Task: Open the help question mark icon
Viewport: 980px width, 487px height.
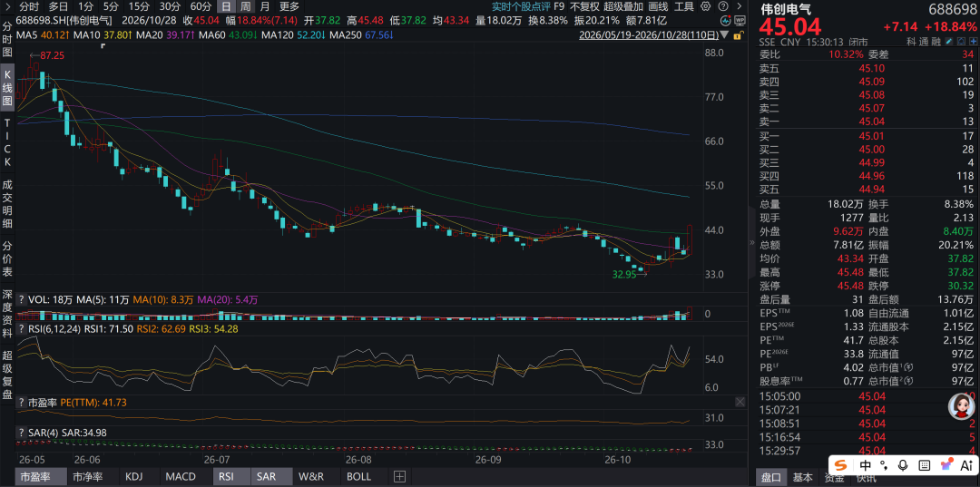Action: point(723,6)
